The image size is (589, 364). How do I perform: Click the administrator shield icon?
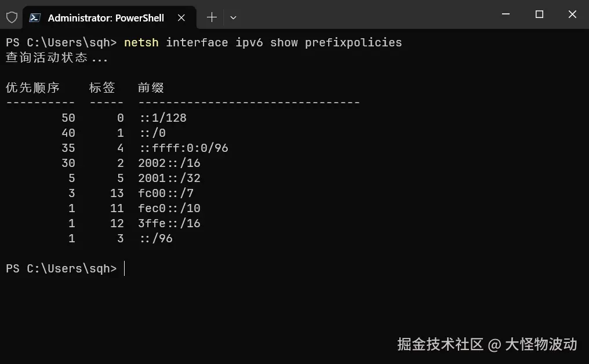pos(12,17)
